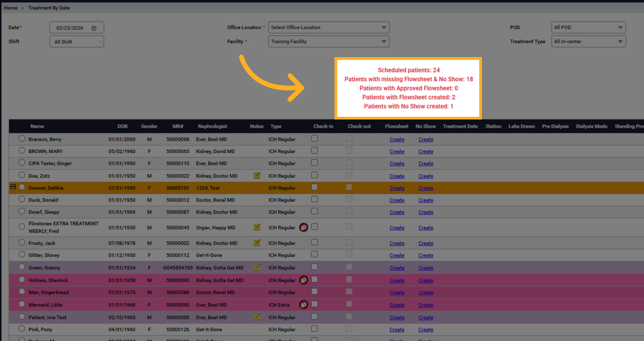Create Flowsheet for Branson, Berry
This screenshot has height=341, width=644.
click(x=397, y=140)
